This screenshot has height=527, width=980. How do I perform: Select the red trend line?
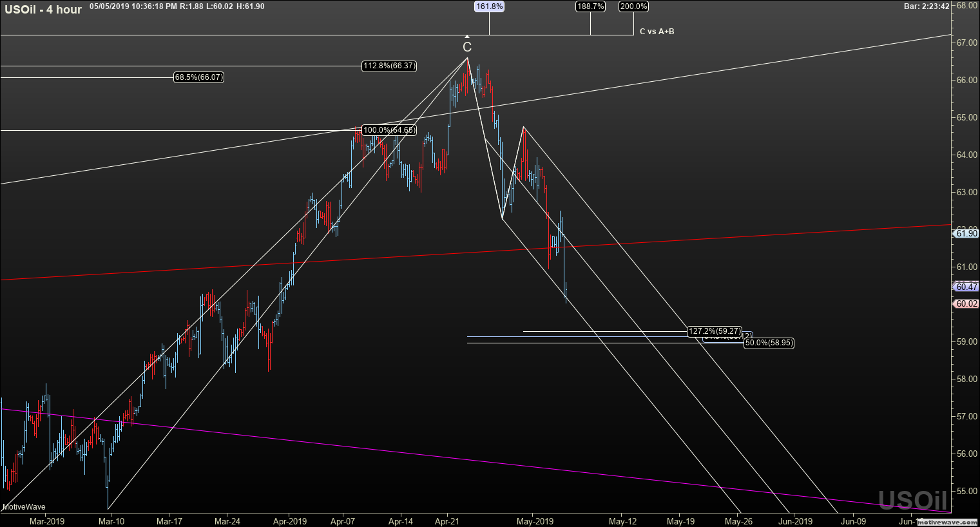pos(476,253)
